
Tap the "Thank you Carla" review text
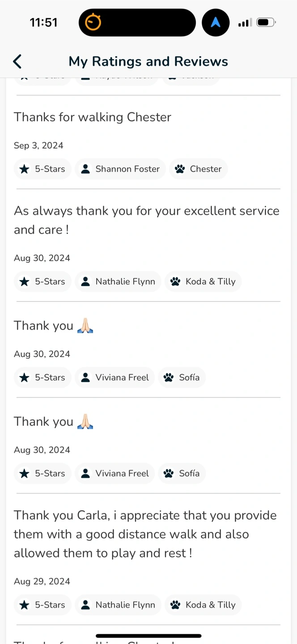pyautogui.click(x=145, y=534)
